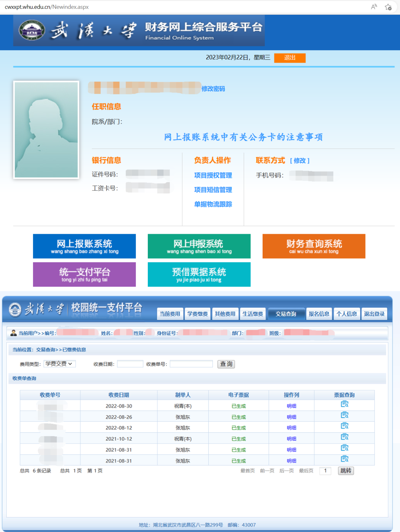
Task: Add page to favorites star icon
Action: pos(388,7)
